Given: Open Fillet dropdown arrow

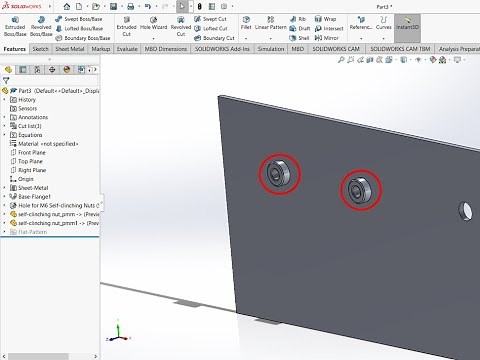Looking at the screenshot, I should pyautogui.click(x=246, y=39).
